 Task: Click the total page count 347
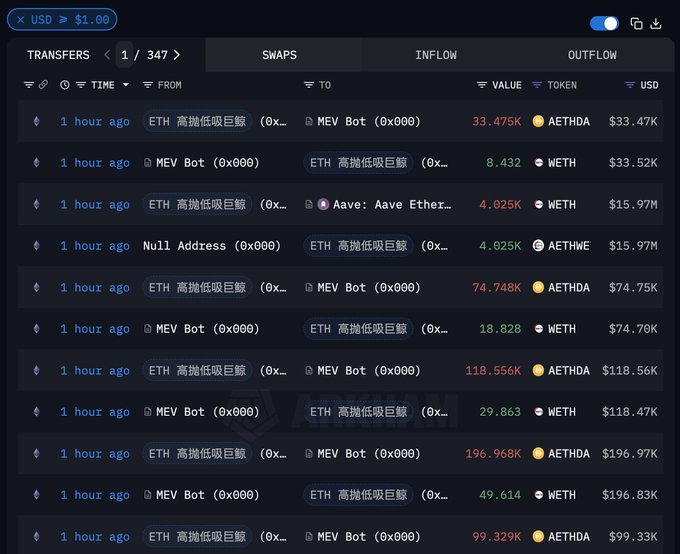tap(157, 55)
